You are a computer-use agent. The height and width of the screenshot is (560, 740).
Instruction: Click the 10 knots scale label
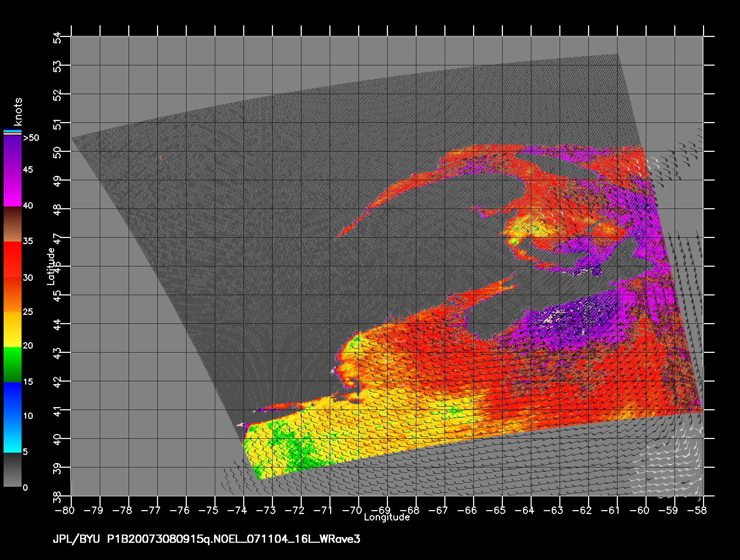28,416
